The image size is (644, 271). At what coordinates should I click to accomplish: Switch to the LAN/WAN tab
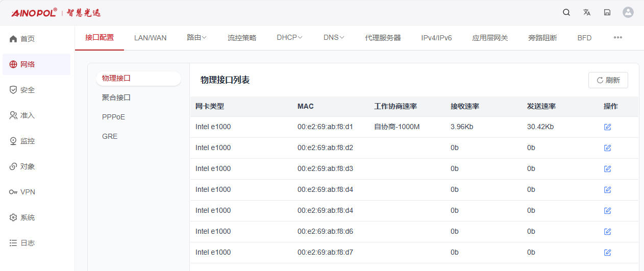click(150, 38)
